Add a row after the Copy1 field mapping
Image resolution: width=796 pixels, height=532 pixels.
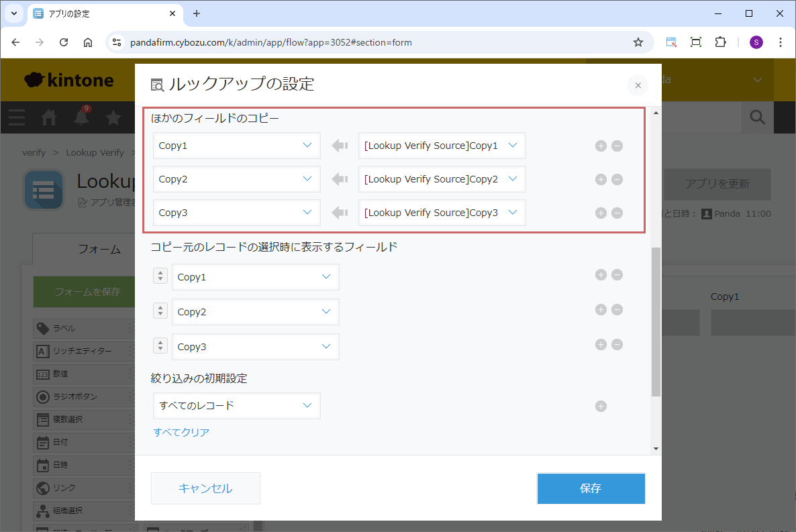coord(601,146)
